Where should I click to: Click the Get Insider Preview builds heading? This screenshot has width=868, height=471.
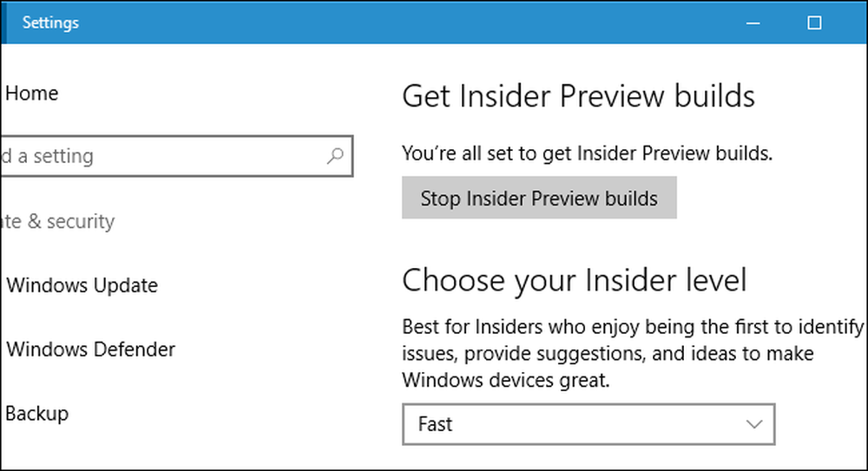578,95
